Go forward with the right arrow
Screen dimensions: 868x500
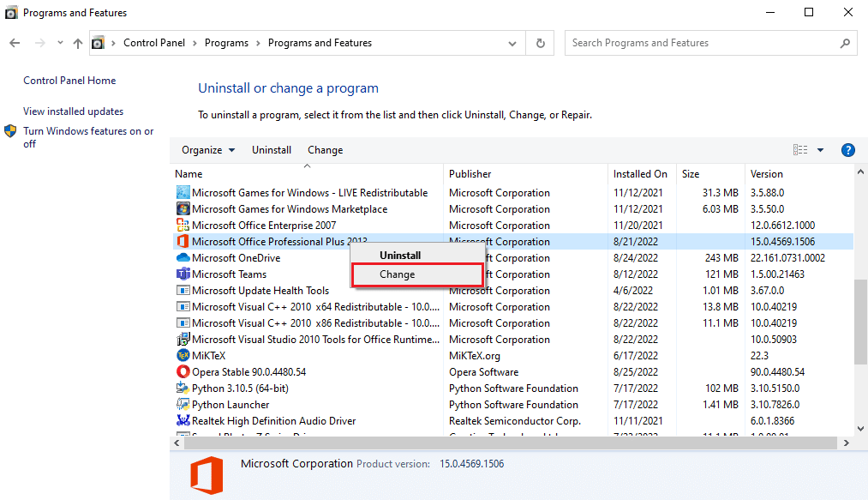click(40, 43)
